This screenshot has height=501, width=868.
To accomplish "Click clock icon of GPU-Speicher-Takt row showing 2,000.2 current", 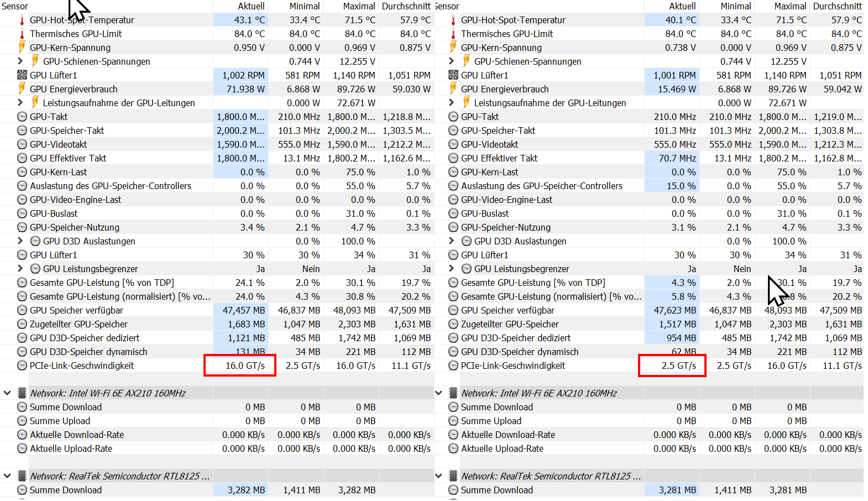I will click(x=22, y=131).
